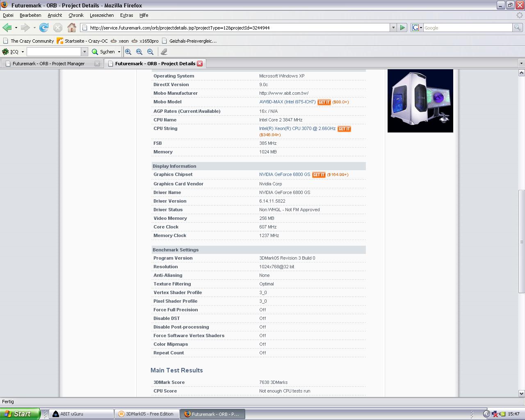Click the scrollbar down arrow

pos(521,393)
